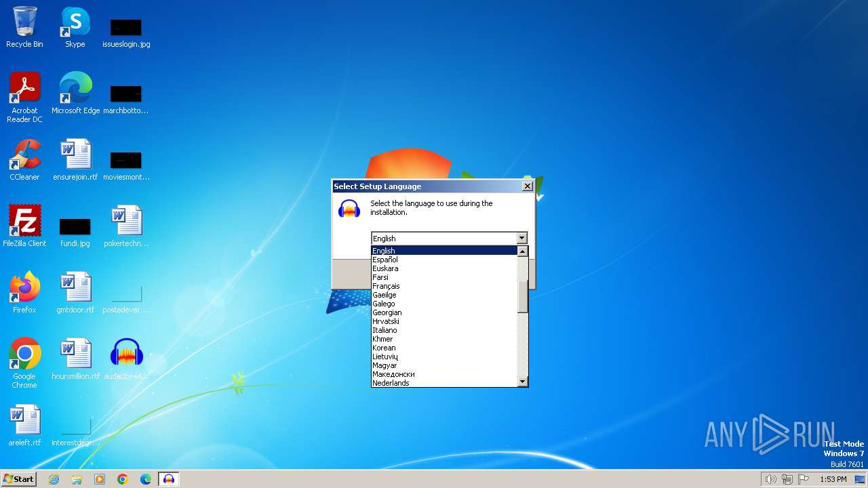
Task: Open FileZilla Client shortcut
Action: pyautogui.click(x=24, y=226)
